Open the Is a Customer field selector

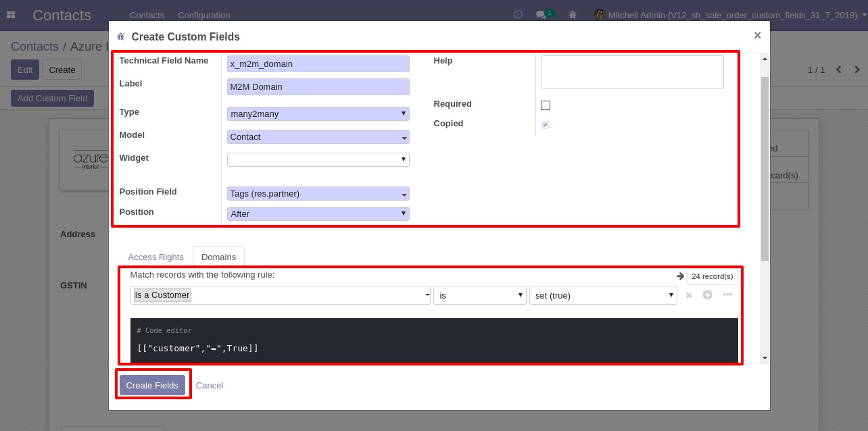(281, 295)
